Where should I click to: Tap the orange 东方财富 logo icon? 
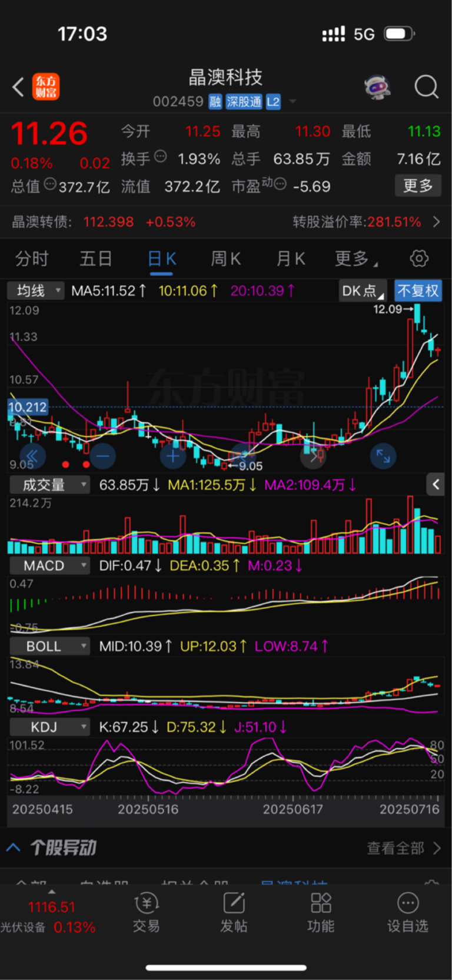point(46,87)
